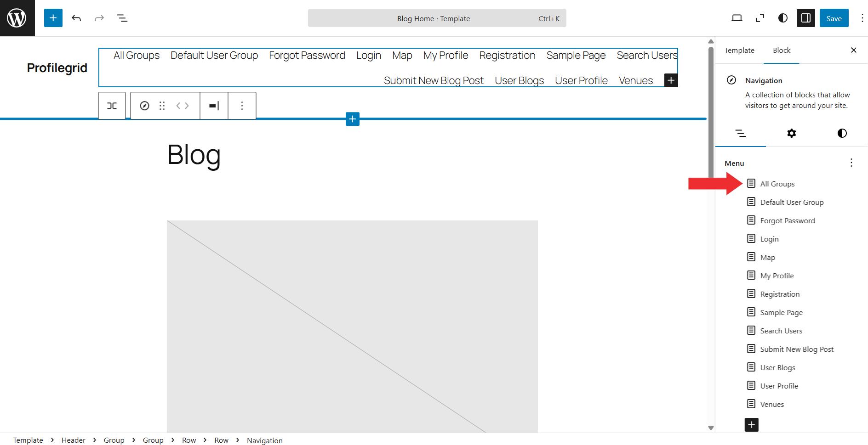This screenshot has width=868, height=445.
Task: Click Header in the breadcrumb trail
Action: [74, 440]
